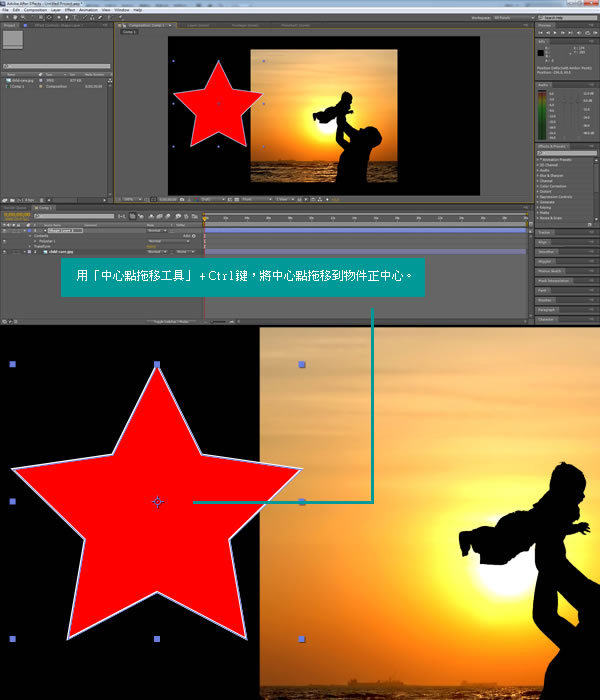The width and height of the screenshot is (600, 700).
Task: Select the Pan Behind anchor point tool
Action: [x=49, y=17]
